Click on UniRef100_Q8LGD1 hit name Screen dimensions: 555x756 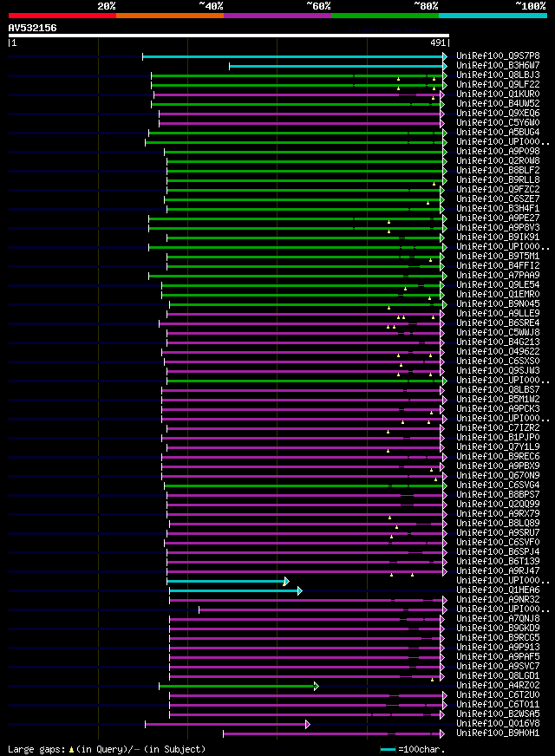(498, 676)
